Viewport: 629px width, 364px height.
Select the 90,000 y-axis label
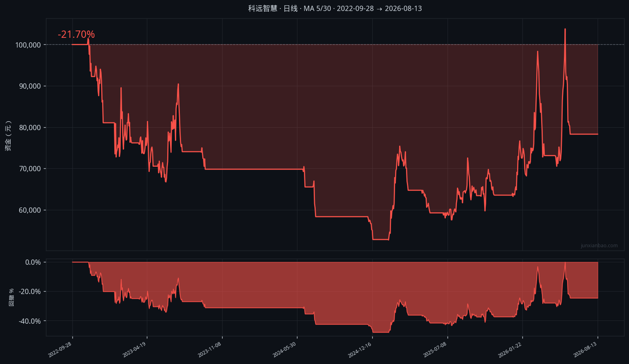[x=30, y=86]
